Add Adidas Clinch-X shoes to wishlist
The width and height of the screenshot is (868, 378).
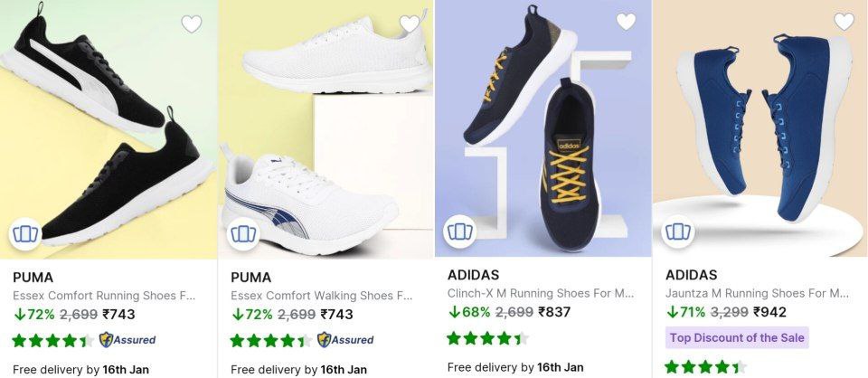627,22
